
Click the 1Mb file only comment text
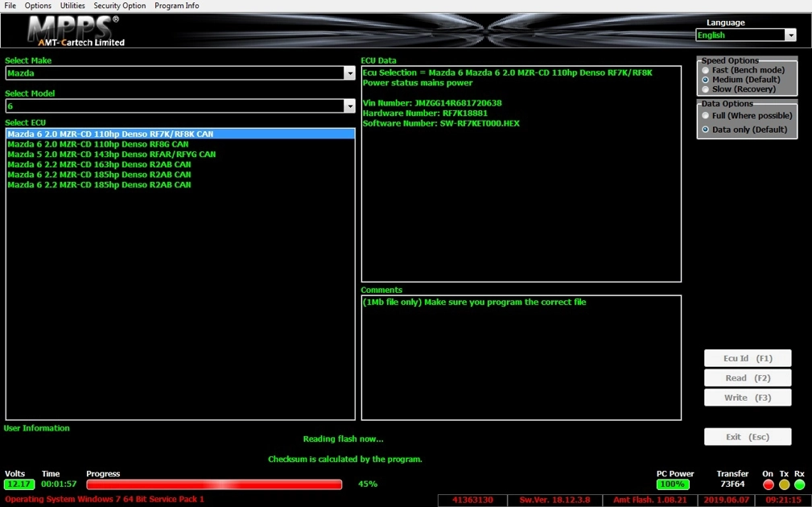click(x=474, y=302)
